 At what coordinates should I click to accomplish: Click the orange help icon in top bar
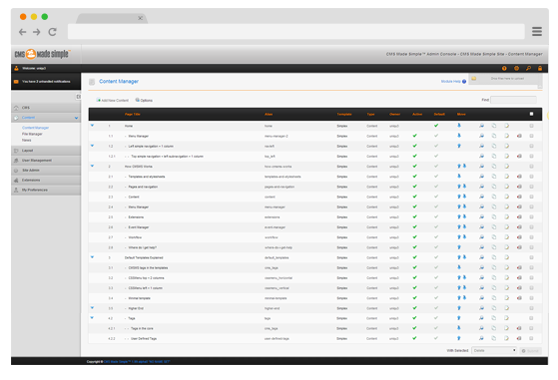(x=504, y=68)
